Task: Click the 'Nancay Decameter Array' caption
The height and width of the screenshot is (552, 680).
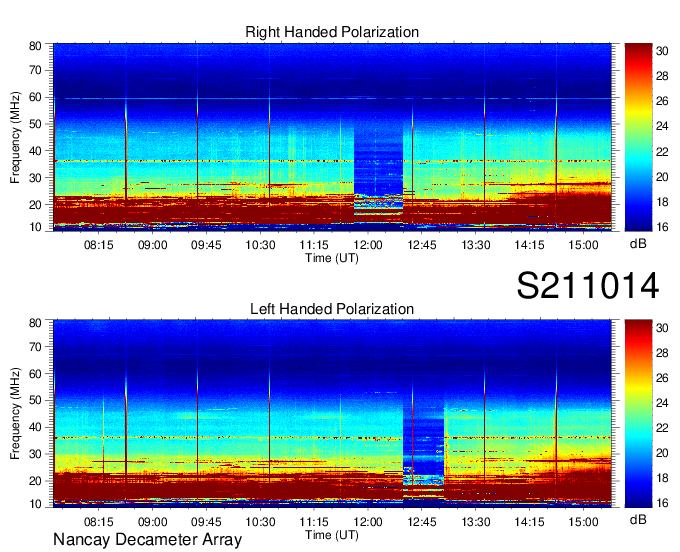Action: point(147,540)
